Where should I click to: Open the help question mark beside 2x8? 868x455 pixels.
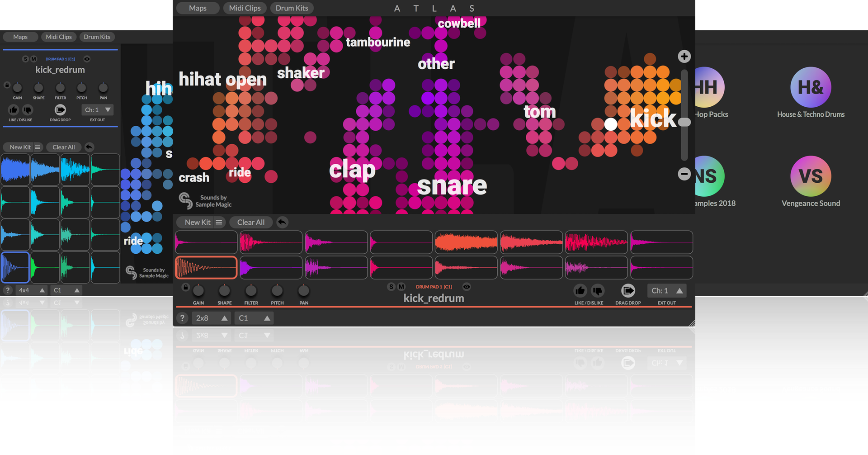pos(182,318)
